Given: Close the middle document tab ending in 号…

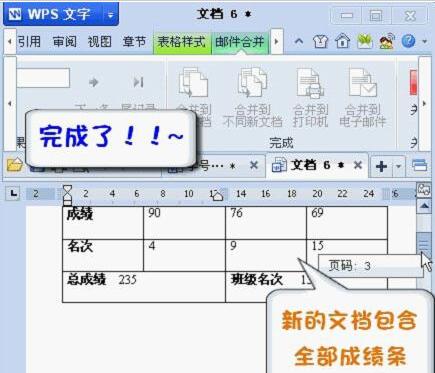Looking at the screenshot, I should click(x=254, y=165).
